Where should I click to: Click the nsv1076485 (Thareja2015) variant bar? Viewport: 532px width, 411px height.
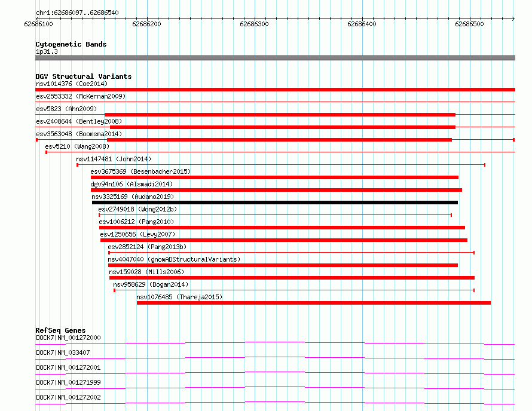click(314, 303)
